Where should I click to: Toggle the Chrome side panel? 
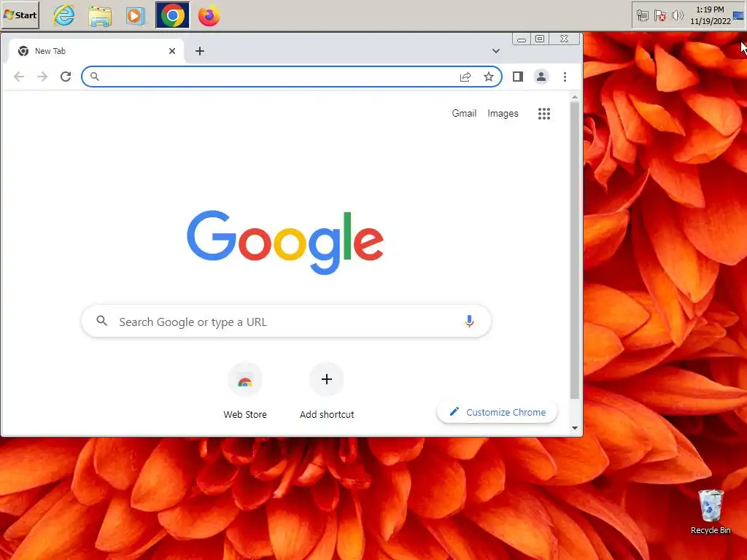(518, 77)
